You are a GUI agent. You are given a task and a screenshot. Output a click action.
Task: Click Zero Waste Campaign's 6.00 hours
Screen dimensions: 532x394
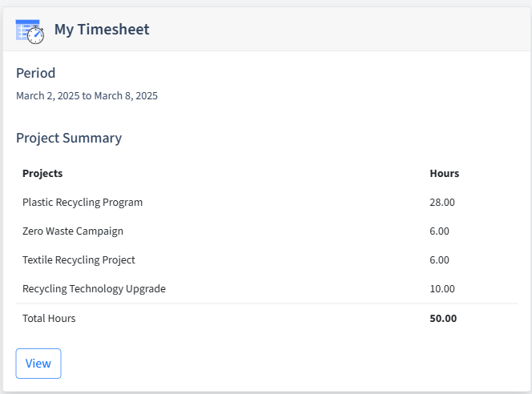pos(439,231)
